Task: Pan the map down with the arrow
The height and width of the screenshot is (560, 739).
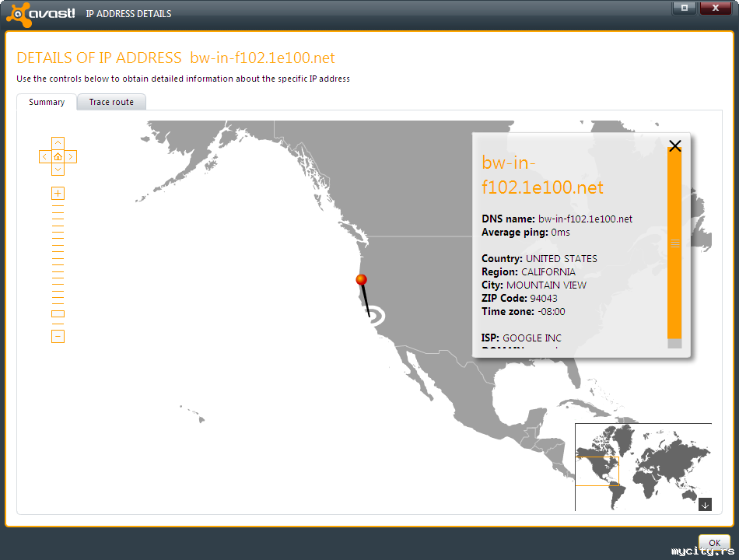Action: tap(58, 170)
